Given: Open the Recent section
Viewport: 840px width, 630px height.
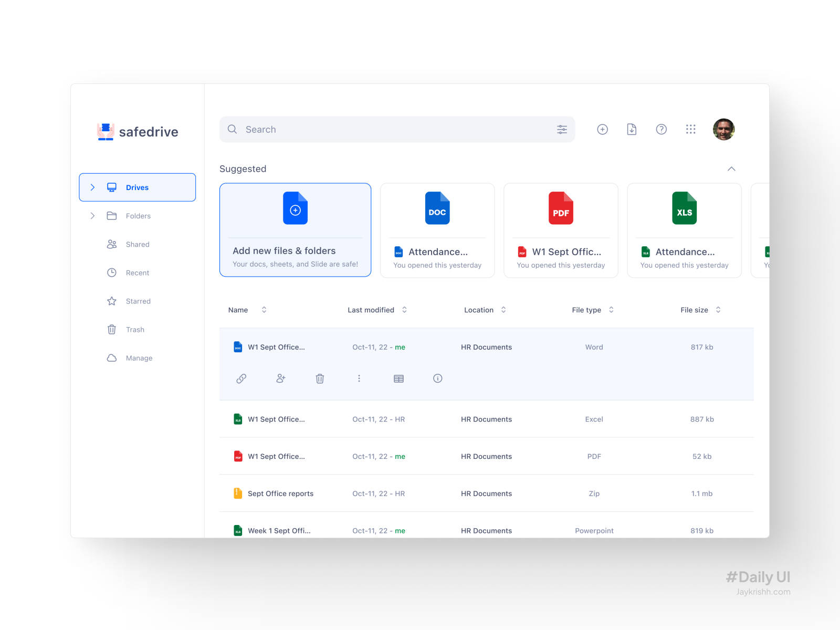Looking at the screenshot, I should [138, 272].
